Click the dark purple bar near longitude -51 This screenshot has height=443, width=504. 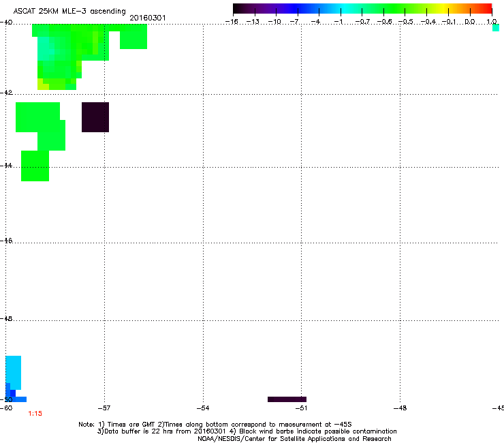pyautogui.click(x=287, y=399)
